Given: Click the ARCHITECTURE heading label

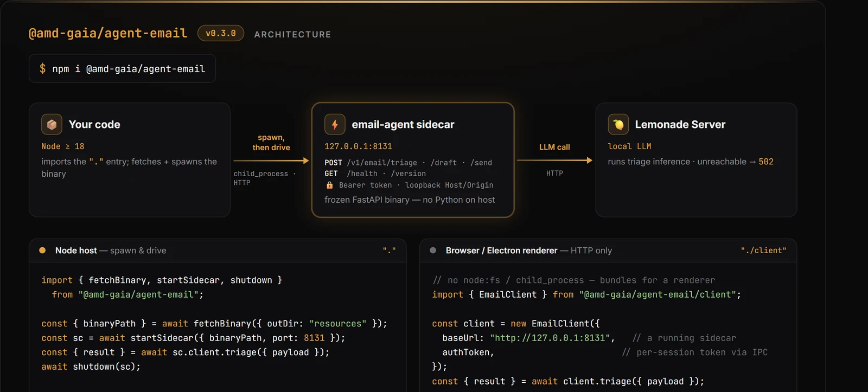Looking at the screenshot, I should (292, 34).
